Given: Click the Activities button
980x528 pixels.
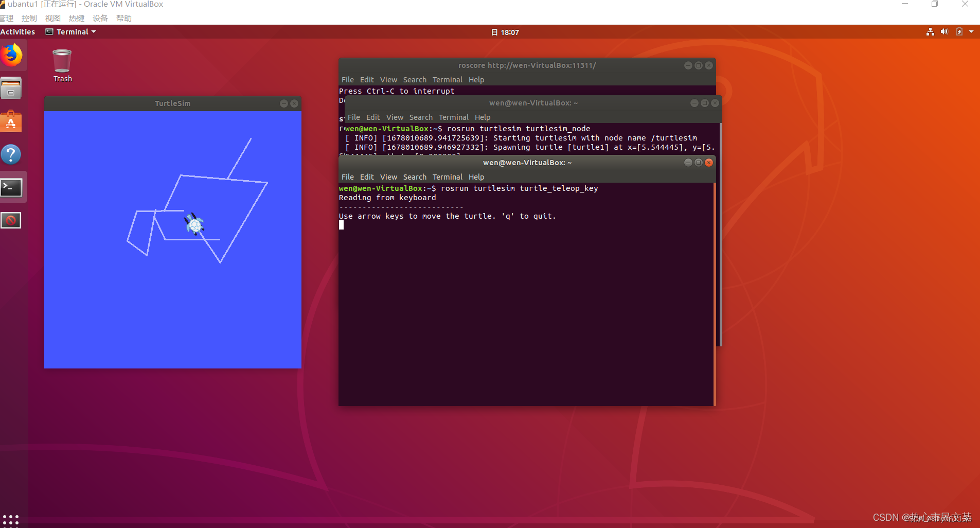Looking at the screenshot, I should coord(17,32).
